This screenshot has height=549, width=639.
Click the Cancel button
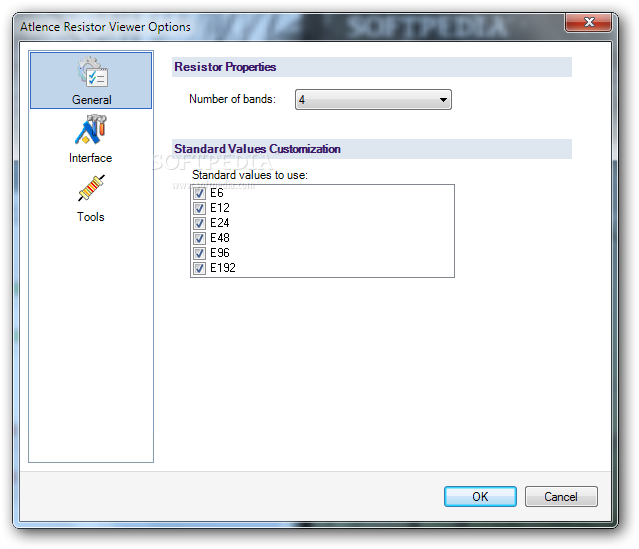click(x=561, y=496)
